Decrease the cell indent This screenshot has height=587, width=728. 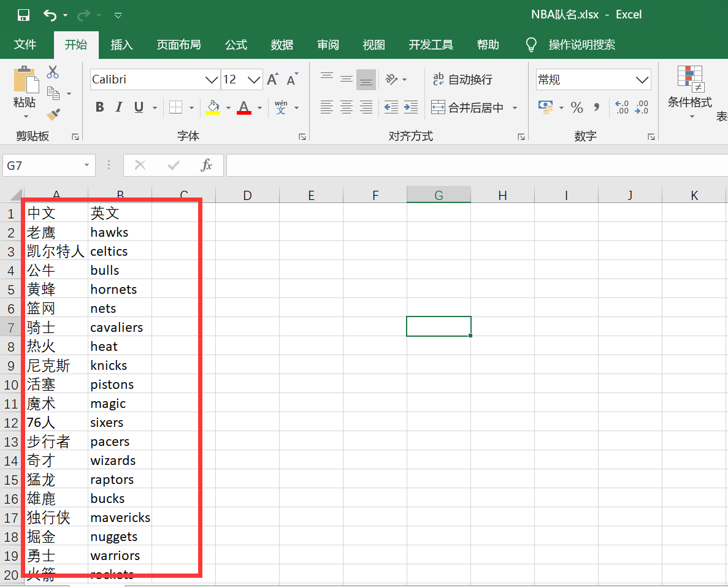pos(391,107)
